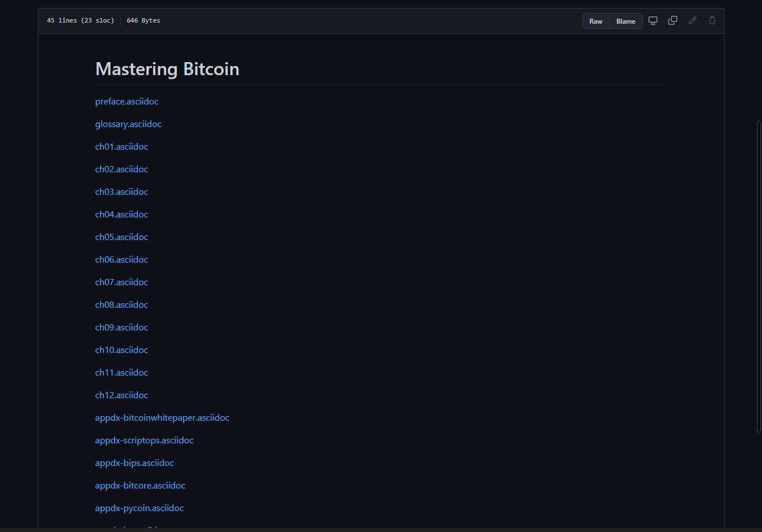The image size is (762, 532).
Task: Open ch08.asciidoc link
Action: tap(121, 305)
